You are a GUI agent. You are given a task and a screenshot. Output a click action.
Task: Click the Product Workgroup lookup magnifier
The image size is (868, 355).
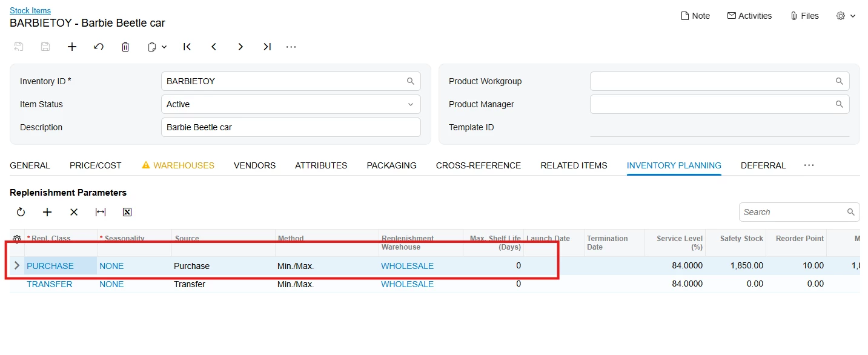pyautogui.click(x=840, y=81)
